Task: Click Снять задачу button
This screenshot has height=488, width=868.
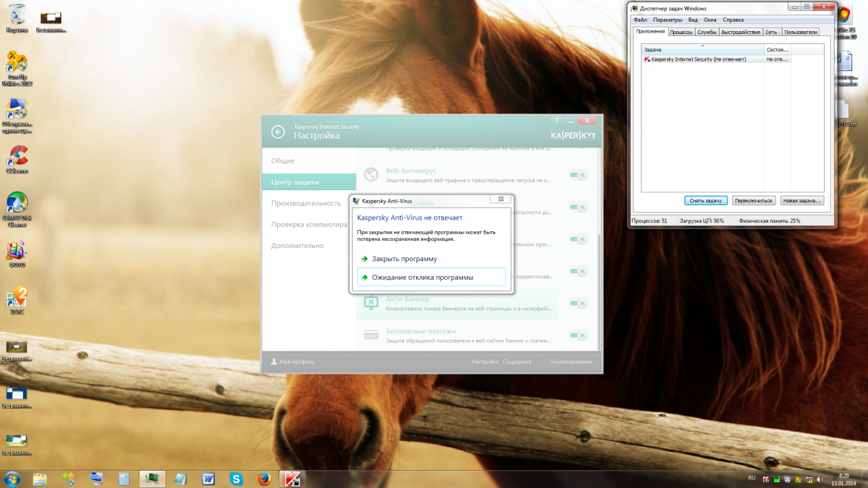Action: [x=705, y=200]
